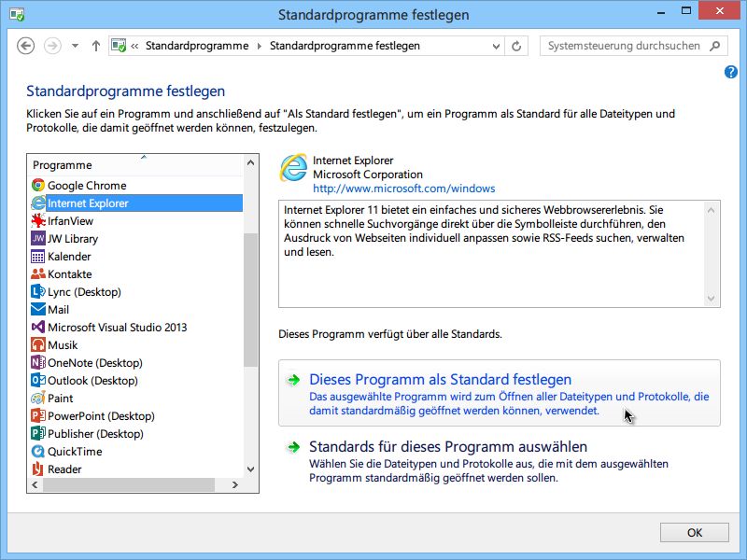
Task: Click the search magnifier icon
Action: pos(714,46)
